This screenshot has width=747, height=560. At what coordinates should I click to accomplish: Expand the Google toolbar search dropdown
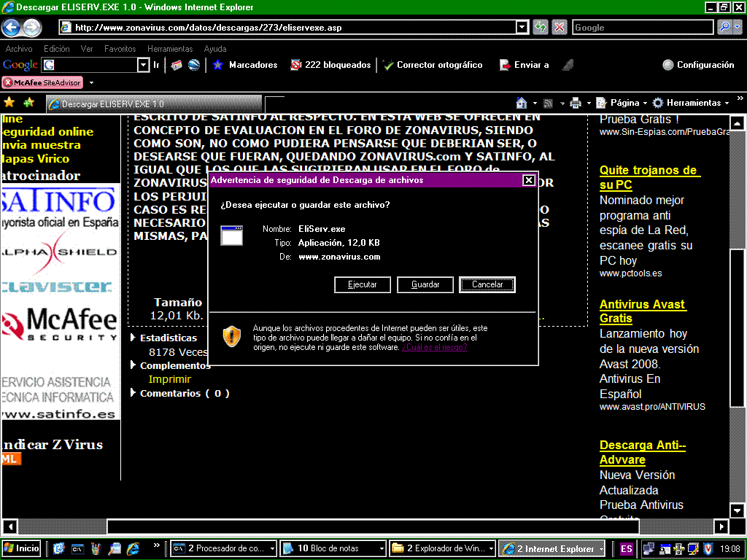[143, 65]
